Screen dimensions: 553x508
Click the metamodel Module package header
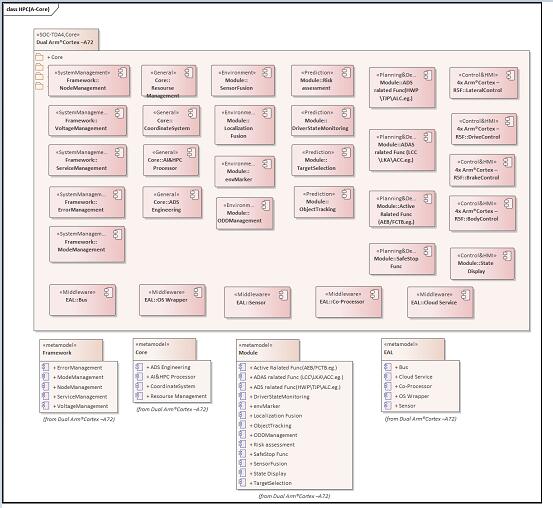(x=268, y=349)
